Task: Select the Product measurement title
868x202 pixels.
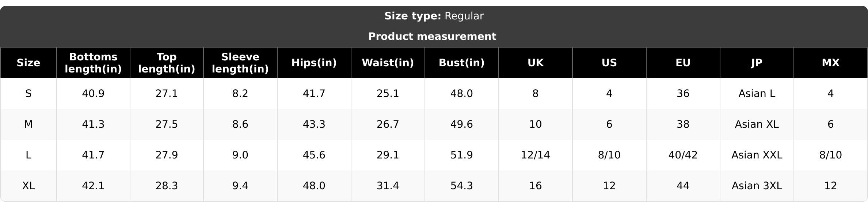Action: [x=433, y=37]
